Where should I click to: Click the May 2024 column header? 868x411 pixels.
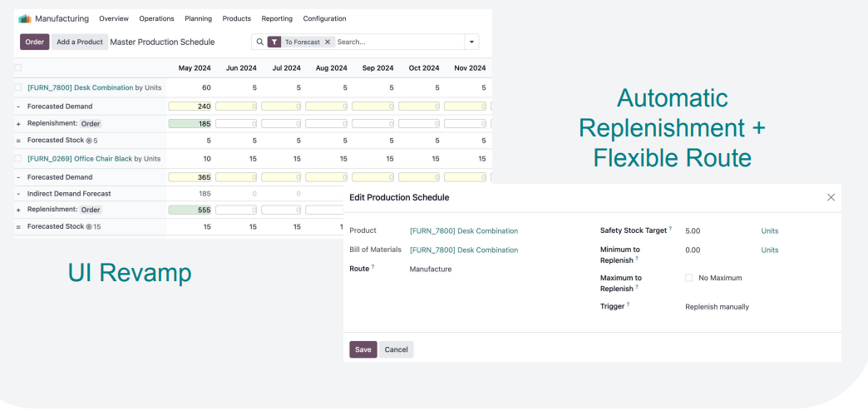pos(195,68)
